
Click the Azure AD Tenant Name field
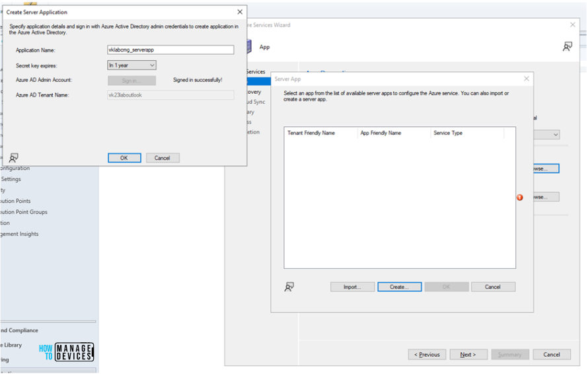point(170,95)
